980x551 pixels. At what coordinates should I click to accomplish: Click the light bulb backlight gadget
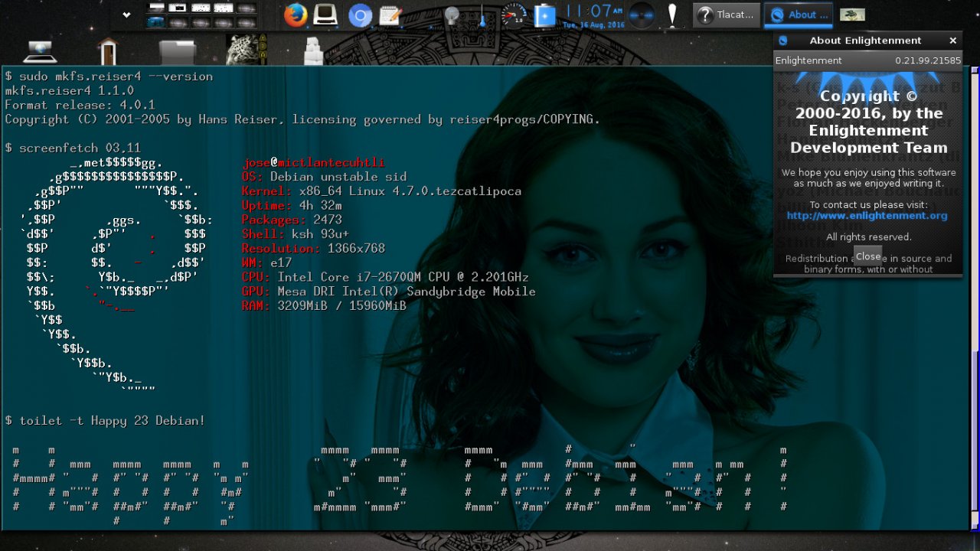[452, 15]
